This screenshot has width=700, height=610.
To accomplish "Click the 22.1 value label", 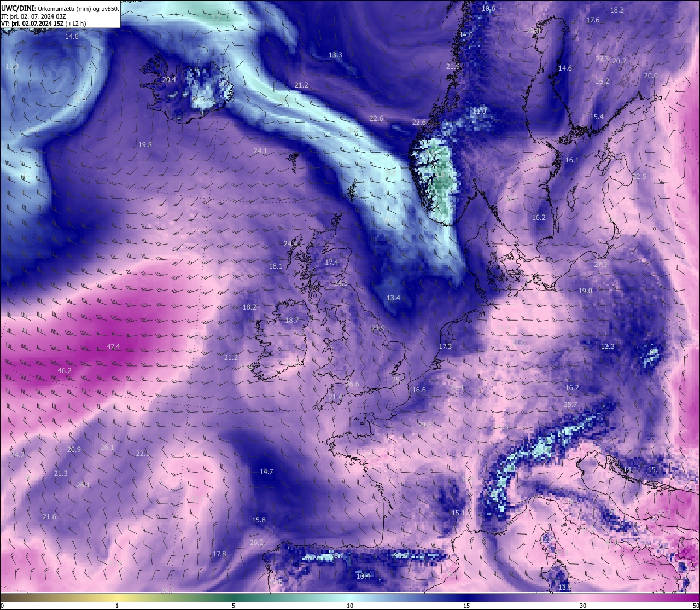I will click(143, 454).
